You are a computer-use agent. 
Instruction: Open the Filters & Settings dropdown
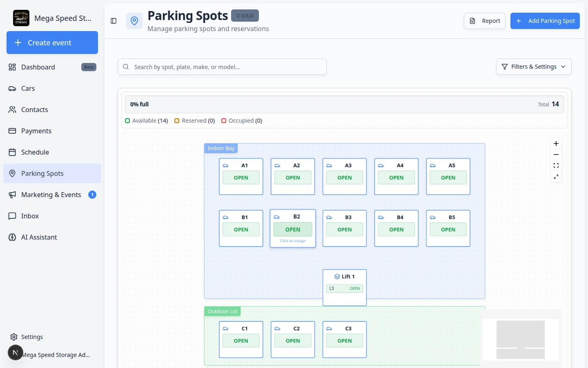point(534,67)
